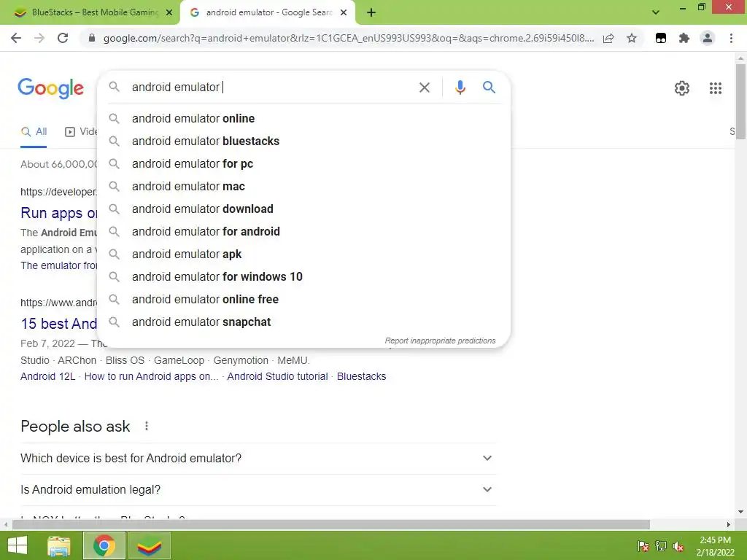This screenshot has width=747, height=560.
Task: Clear the search box text
Action: point(425,87)
